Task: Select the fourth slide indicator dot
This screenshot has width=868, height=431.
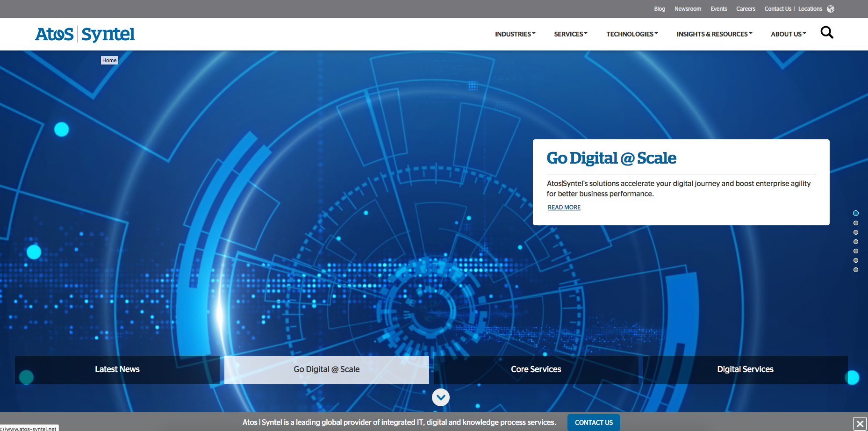Action: [856, 242]
